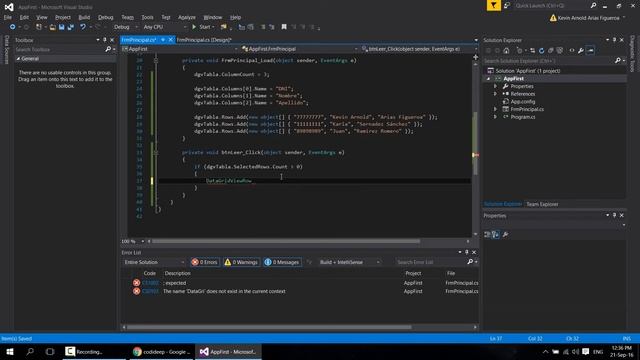
Task: Open the Debug menu
Action: [x=105, y=17]
